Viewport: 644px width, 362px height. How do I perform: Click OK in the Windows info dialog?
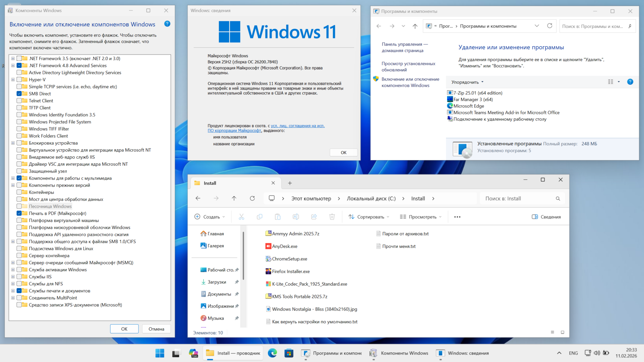point(343,153)
